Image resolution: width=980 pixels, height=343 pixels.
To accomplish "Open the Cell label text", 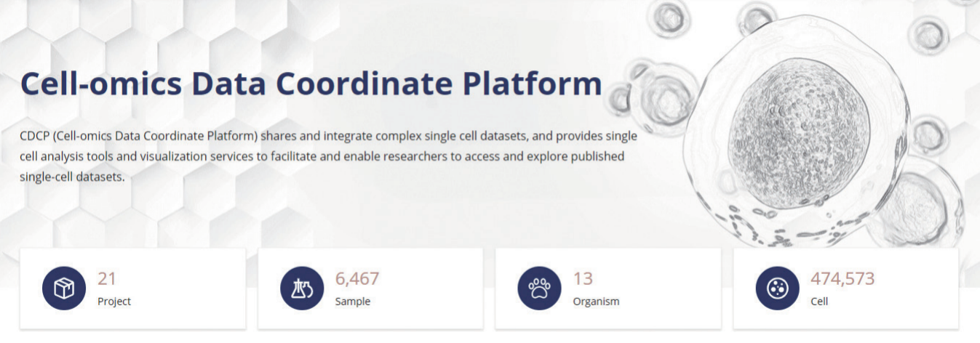I will coord(818,301).
